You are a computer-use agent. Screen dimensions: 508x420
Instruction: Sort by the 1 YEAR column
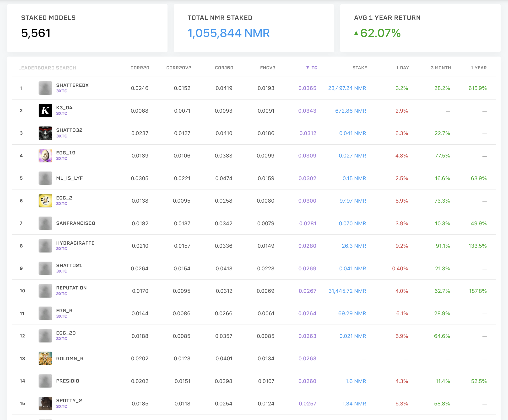click(x=478, y=68)
